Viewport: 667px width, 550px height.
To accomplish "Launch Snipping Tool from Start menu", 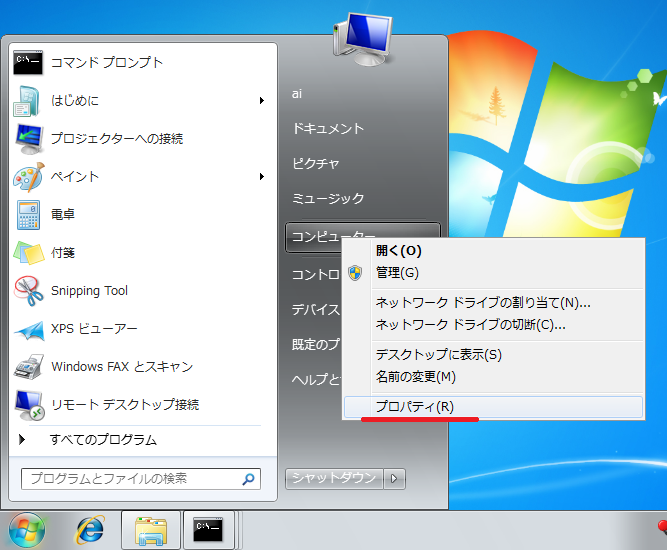I will [x=28, y=291].
